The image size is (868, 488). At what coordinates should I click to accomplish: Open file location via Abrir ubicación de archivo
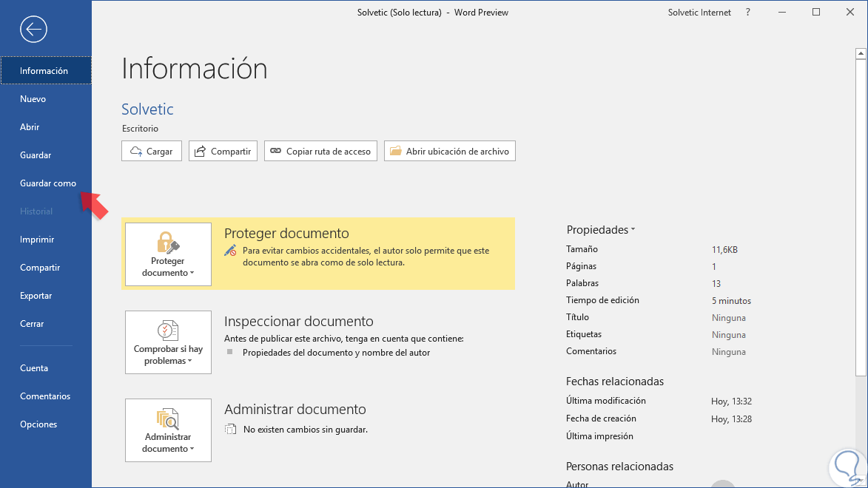(449, 151)
